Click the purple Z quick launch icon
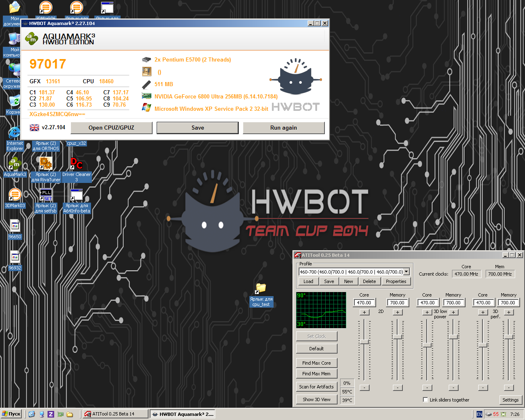Screen dimensions: 525x420 tap(51, 414)
